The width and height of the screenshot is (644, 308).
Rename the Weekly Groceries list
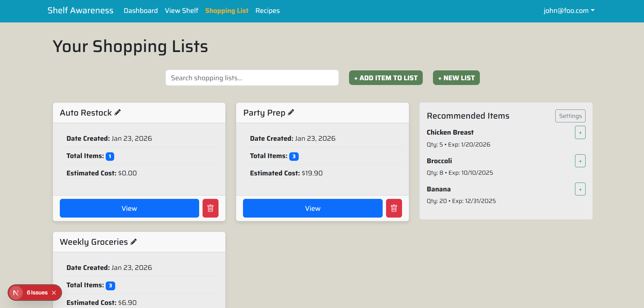pos(134,241)
